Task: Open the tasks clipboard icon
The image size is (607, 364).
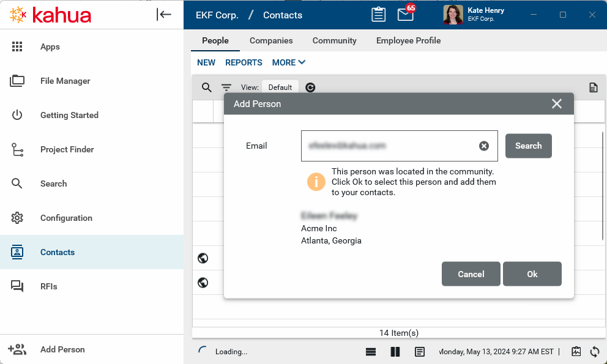Action: (379, 15)
